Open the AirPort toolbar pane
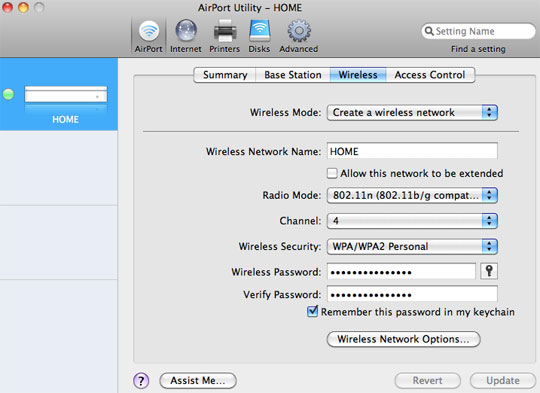This screenshot has height=393, width=540. click(x=148, y=37)
